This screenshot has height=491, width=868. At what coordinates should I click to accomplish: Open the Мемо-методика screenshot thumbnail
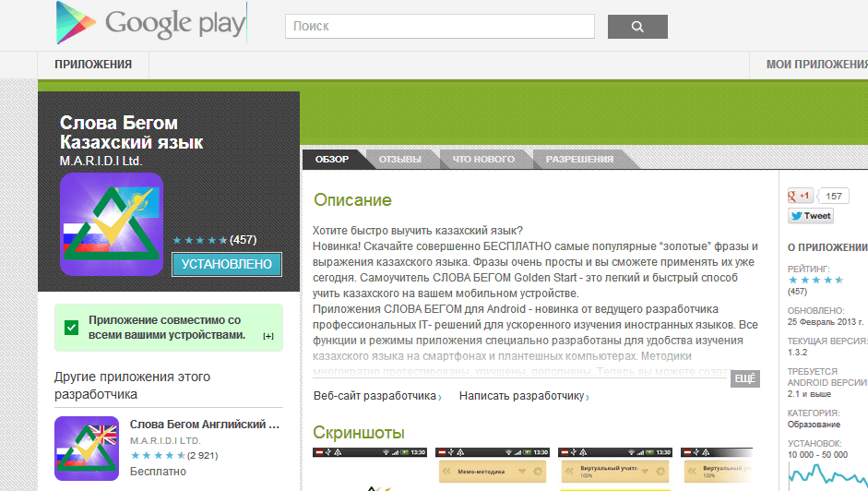(493, 470)
